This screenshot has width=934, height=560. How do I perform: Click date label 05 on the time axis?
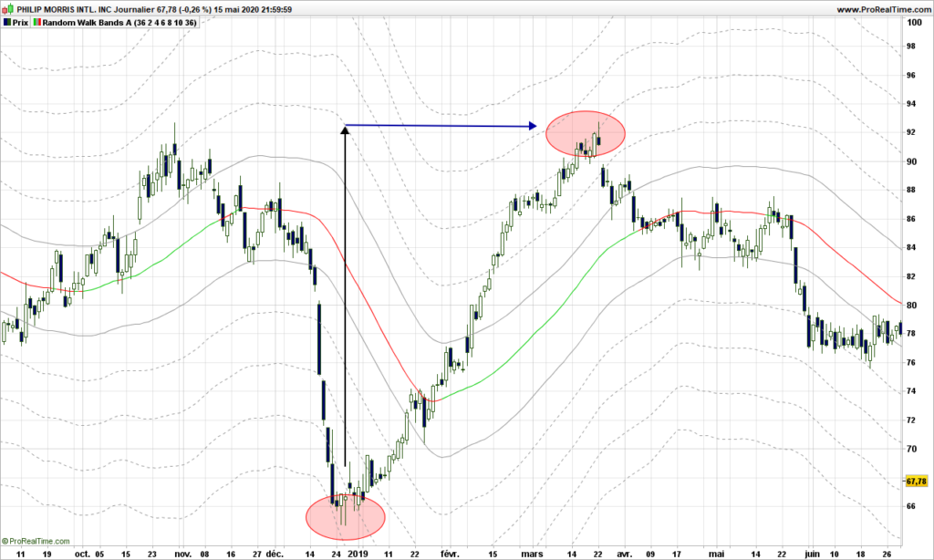coord(99,554)
